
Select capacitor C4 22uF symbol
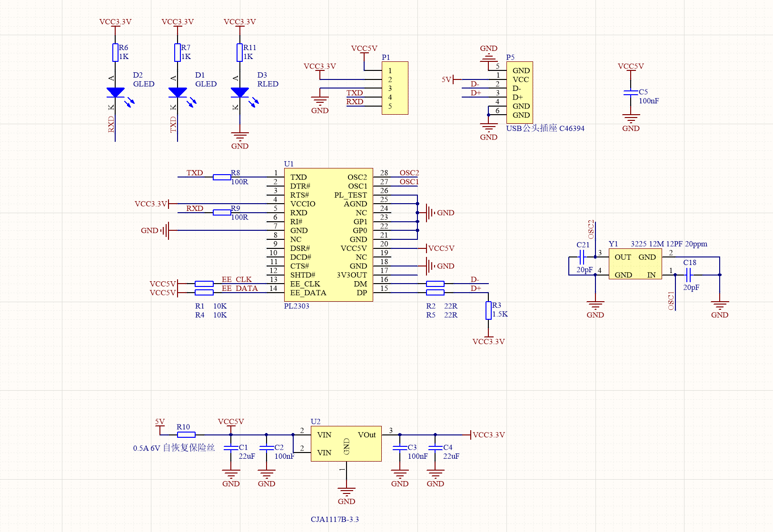(435, 448)
